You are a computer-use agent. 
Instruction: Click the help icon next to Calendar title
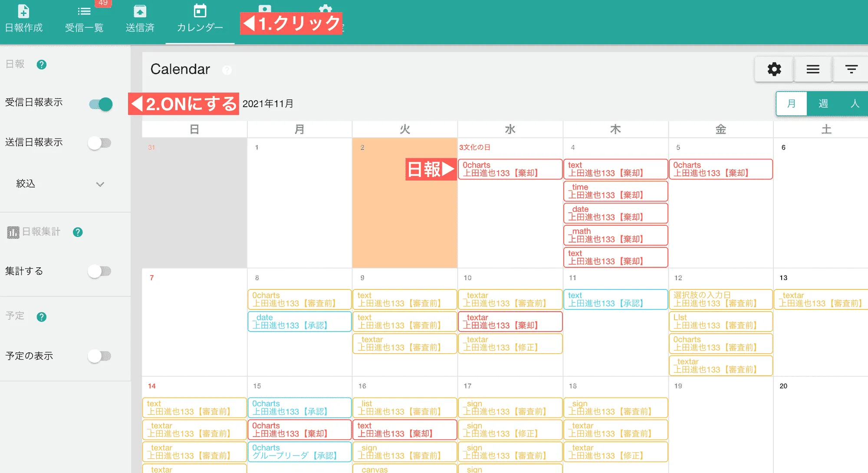pyautogui.click(x=227, y=70)
